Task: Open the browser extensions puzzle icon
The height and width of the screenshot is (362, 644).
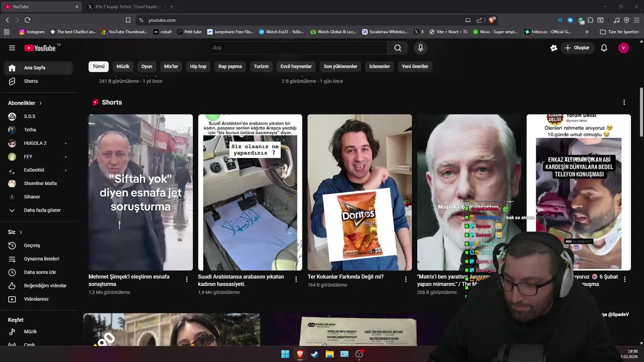Action: (591, 20)
